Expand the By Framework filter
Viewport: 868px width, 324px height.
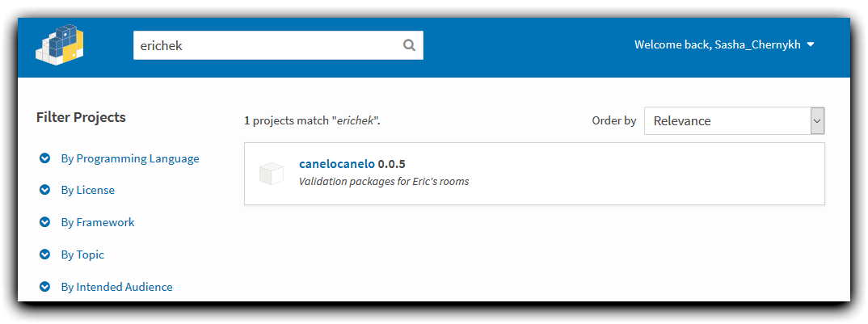click(x=98, y=222)
